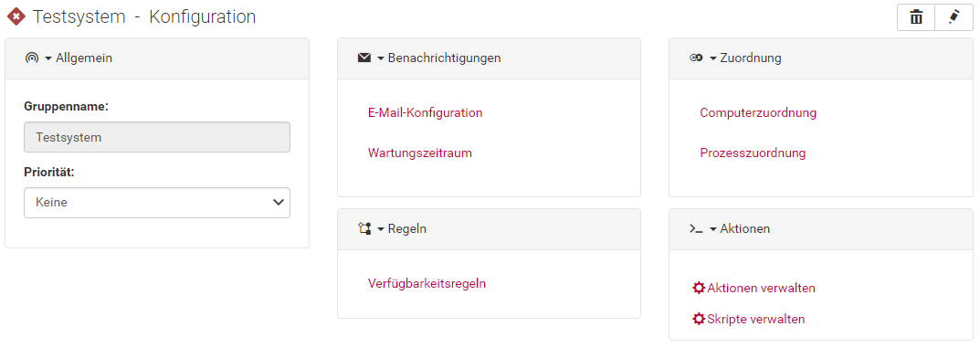Open Verfügbarkeitsregeln

tap(427, 284)
